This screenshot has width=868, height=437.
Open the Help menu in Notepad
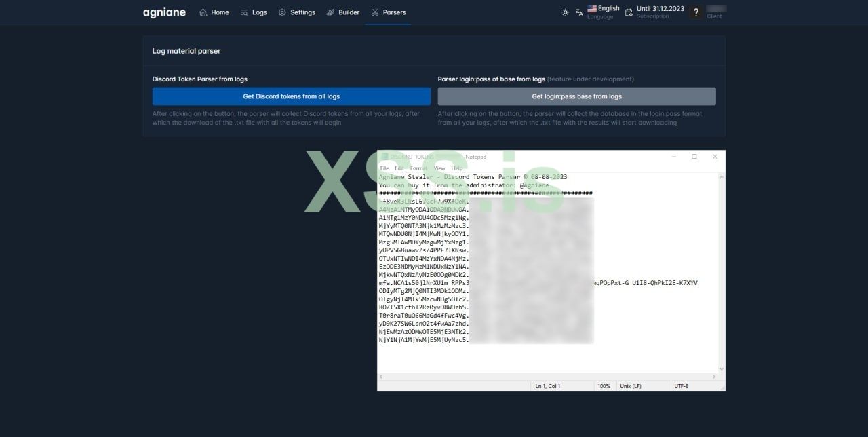(457, 168)
